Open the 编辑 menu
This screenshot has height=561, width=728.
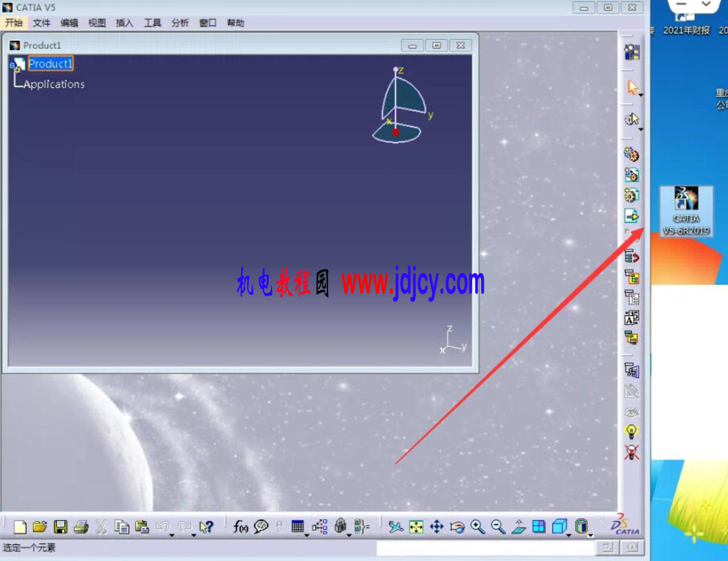(69, 22)
